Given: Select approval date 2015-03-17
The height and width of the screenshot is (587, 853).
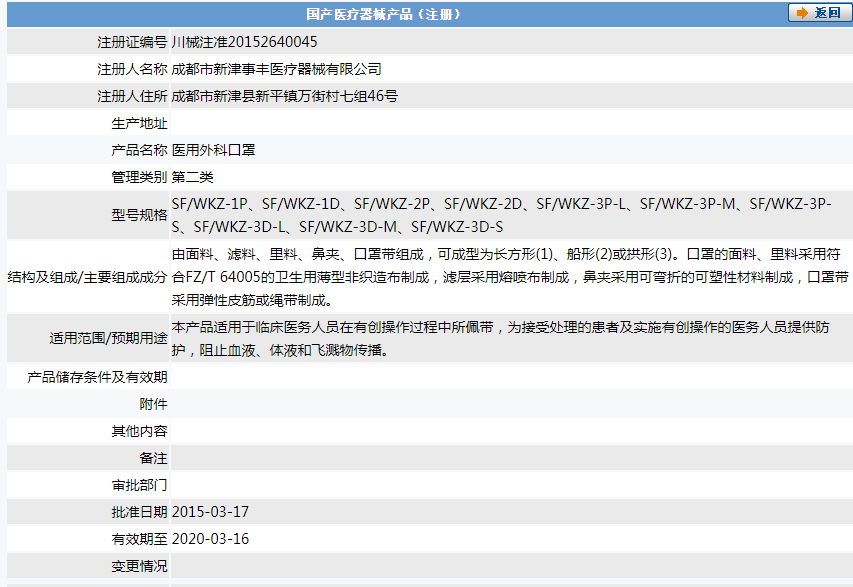Looking at the screenshot, I should 210,512.
